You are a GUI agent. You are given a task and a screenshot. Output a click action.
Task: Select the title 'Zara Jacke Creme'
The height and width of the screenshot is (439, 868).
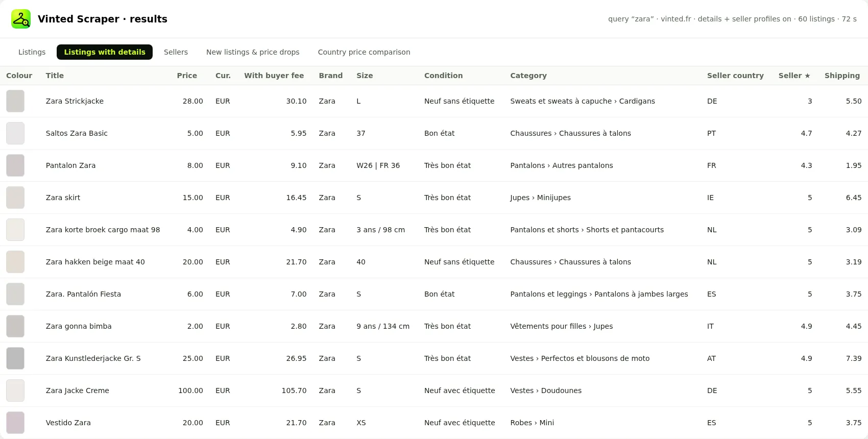pyautogui.click(x=77, y=391)
